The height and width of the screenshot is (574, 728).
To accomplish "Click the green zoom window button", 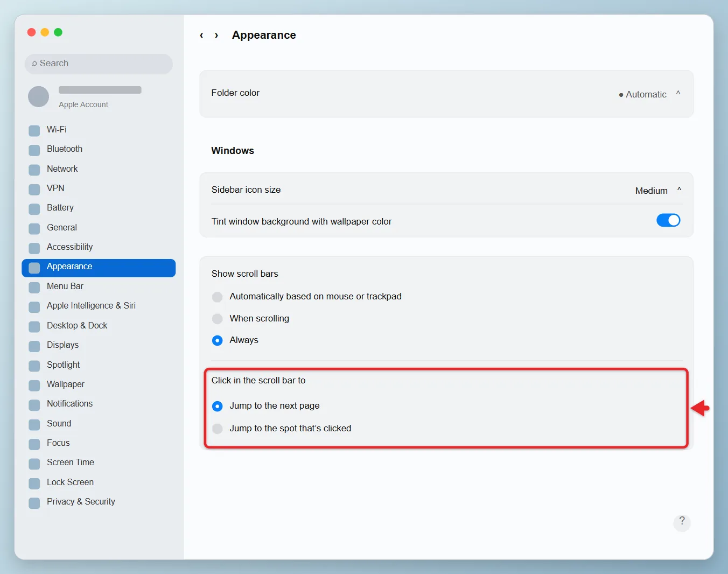I will tap(58, 32).
